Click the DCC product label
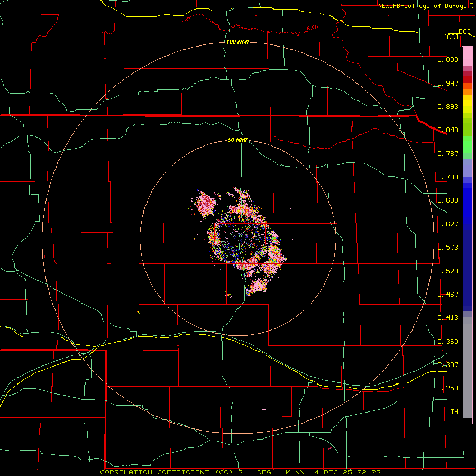Image resolution: width=476 pixels, height=476 pixels. click(x=464, y=32)
